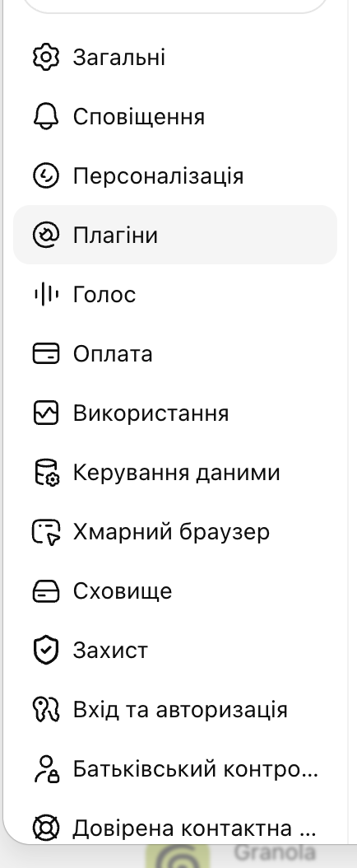Image resolution: width=357 pixels, height=868 pixels.
Task: Click the chart icon for Використання
Action: point(46,413)
